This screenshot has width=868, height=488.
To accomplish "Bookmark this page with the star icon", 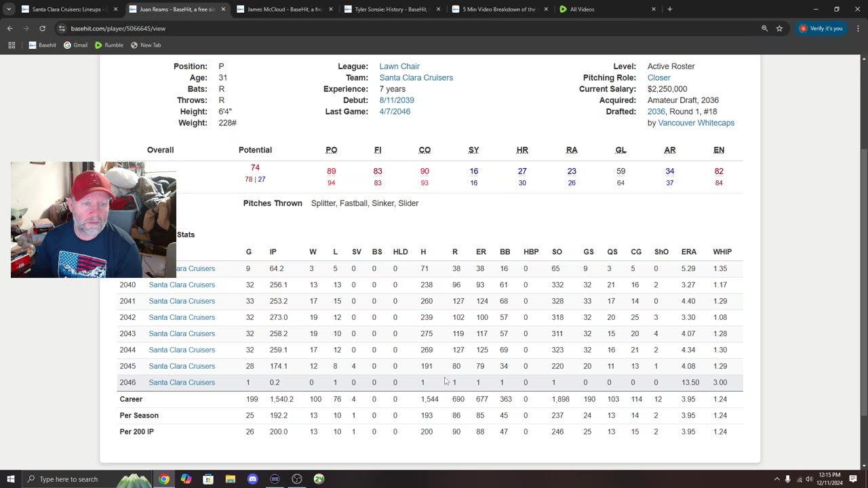I will [780, 28].
